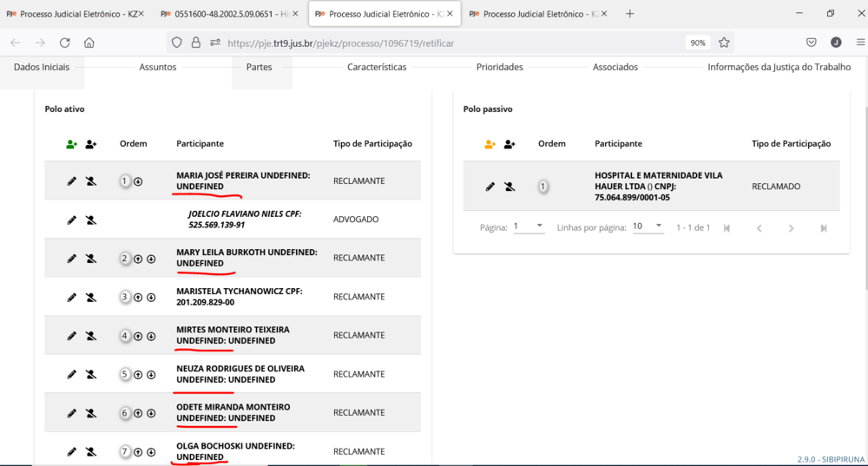This screenshot has width=868, height=466.
Task: Open the Pocket save icon
Action: 811,43
